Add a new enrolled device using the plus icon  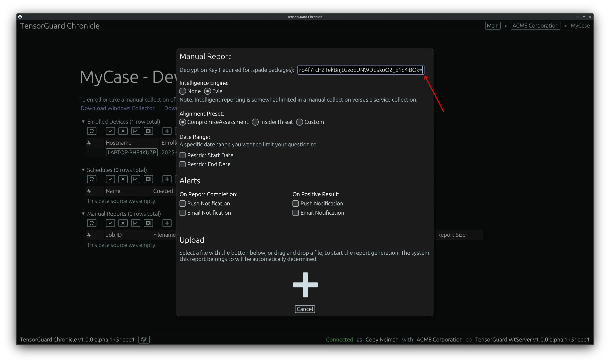167,131
